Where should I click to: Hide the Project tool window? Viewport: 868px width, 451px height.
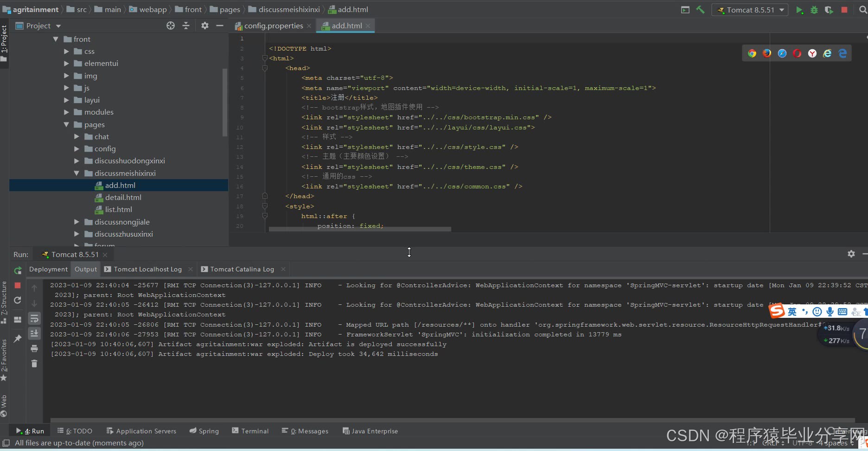[220, 26]
